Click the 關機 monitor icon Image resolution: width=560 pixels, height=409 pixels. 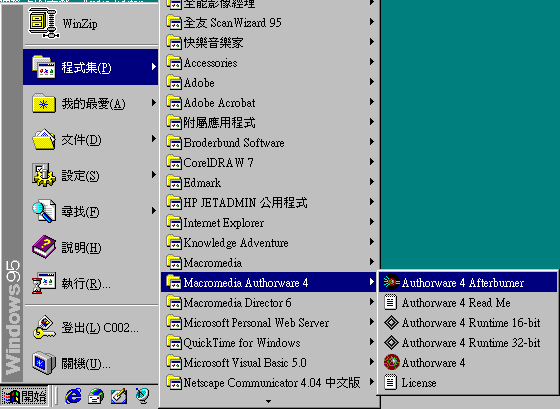click(x=44, y=363)
